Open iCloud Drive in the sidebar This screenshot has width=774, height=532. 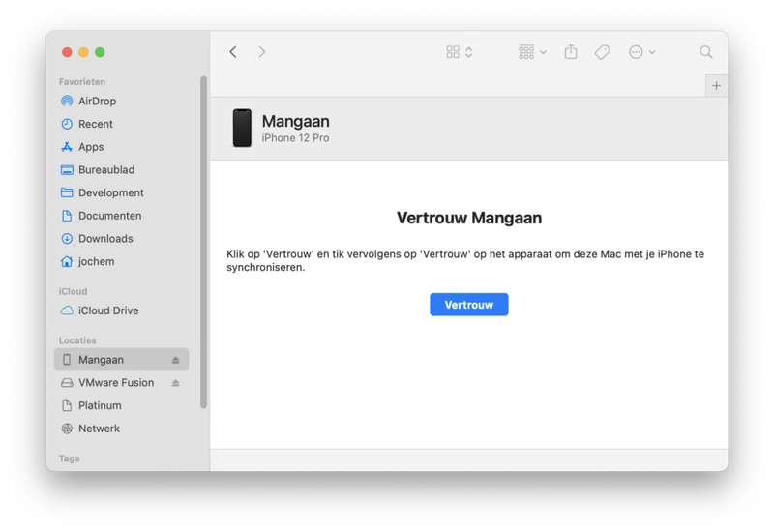point(121,310)
